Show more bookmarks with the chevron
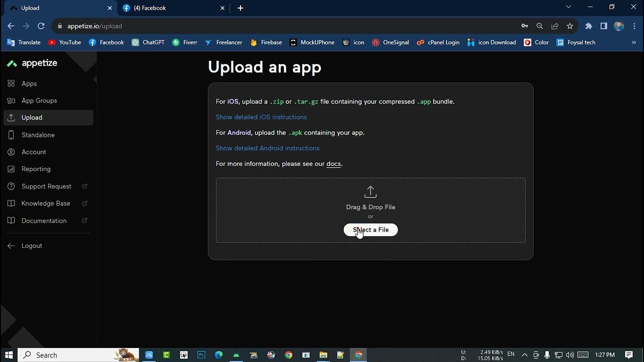Screen dimensions: 644x362 (x=634, y=43)
